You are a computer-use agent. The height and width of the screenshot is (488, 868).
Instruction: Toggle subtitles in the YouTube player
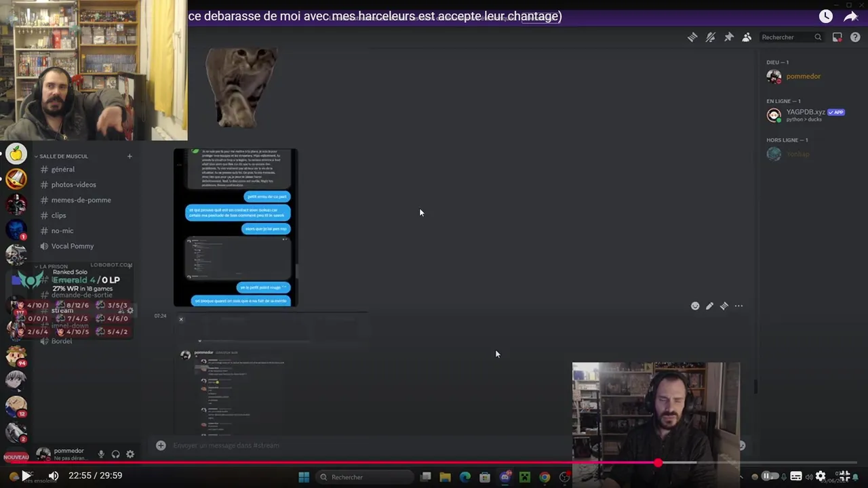click(796, 476)
